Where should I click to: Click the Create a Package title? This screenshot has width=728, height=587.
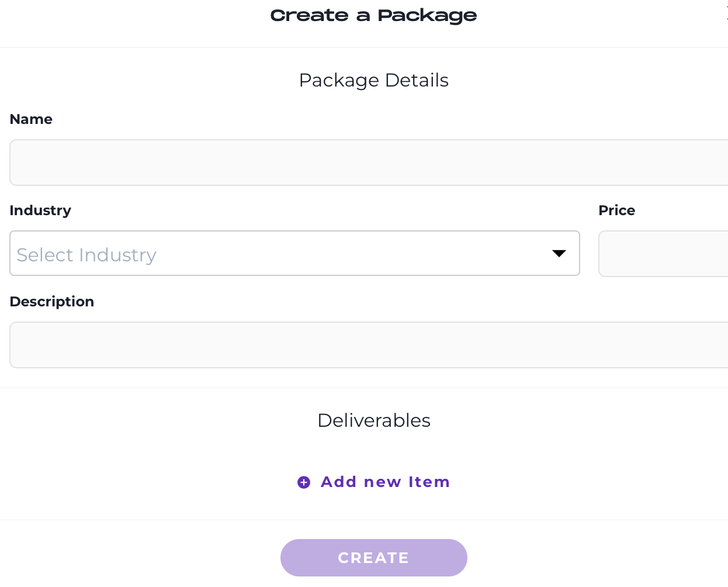373,16
